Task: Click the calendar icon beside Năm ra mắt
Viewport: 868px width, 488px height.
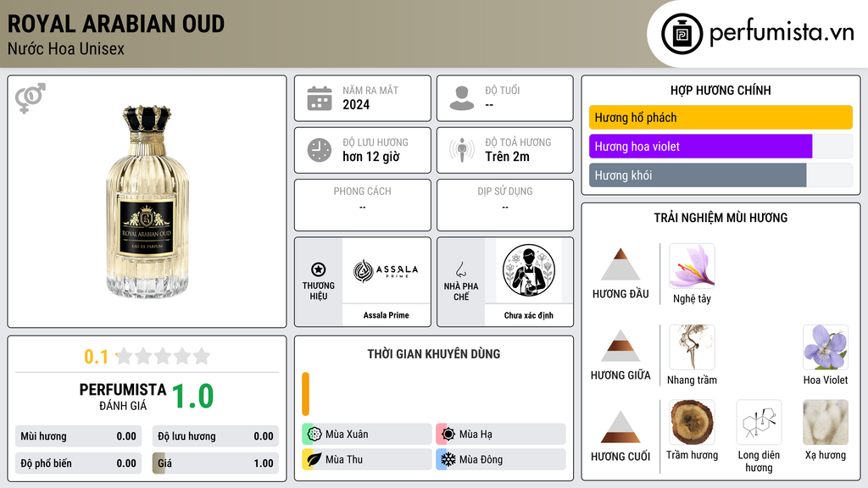Action: pyautogui.click(x=320, y=98)
